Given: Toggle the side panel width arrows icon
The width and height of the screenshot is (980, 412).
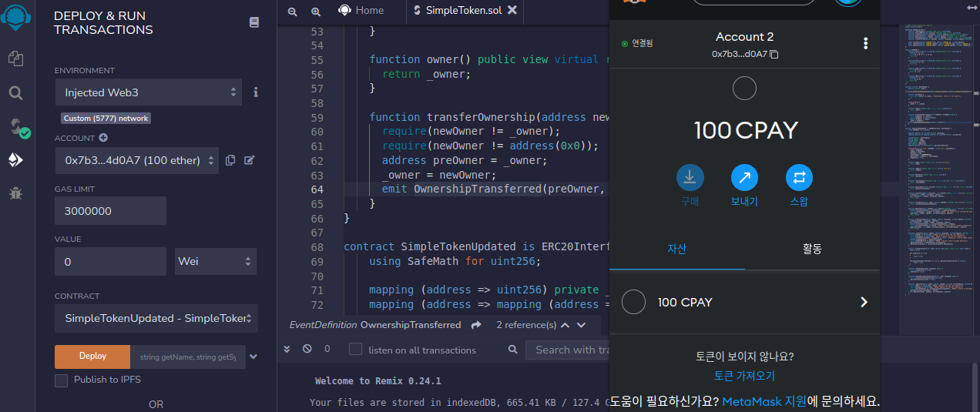Looking at the screenshot, I should 971,8.
